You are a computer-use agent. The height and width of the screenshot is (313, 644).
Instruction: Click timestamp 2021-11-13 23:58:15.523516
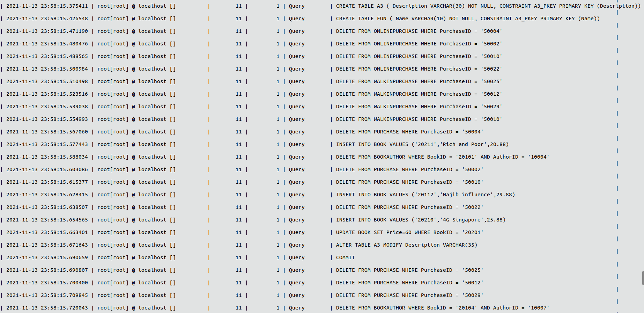click(x=47, y=94)
